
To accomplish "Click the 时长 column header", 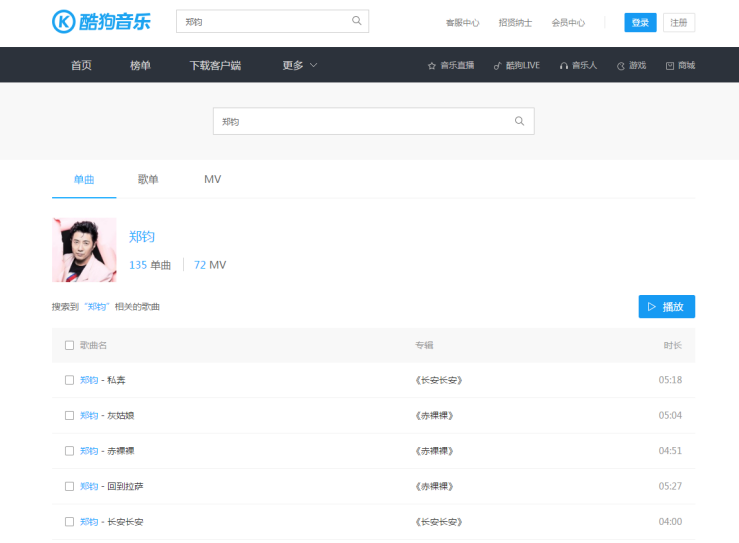I will coord(673,346).
